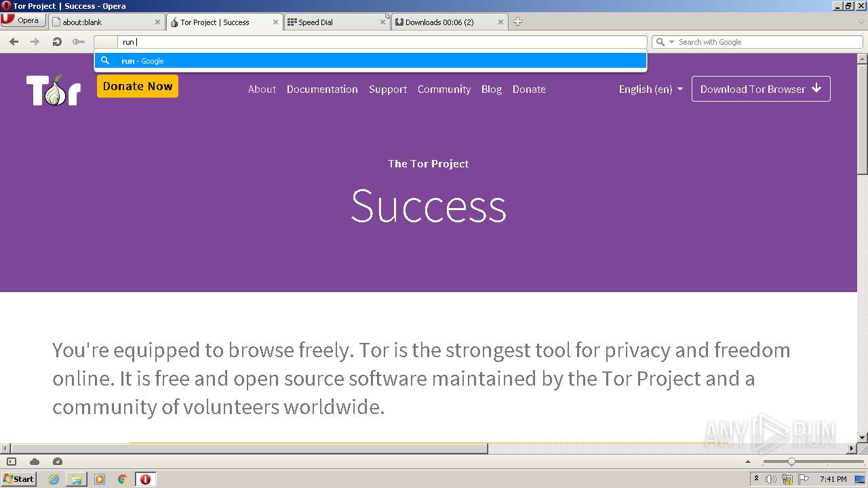Click the horizontal scrollbar left arrow

click(5, 448)
